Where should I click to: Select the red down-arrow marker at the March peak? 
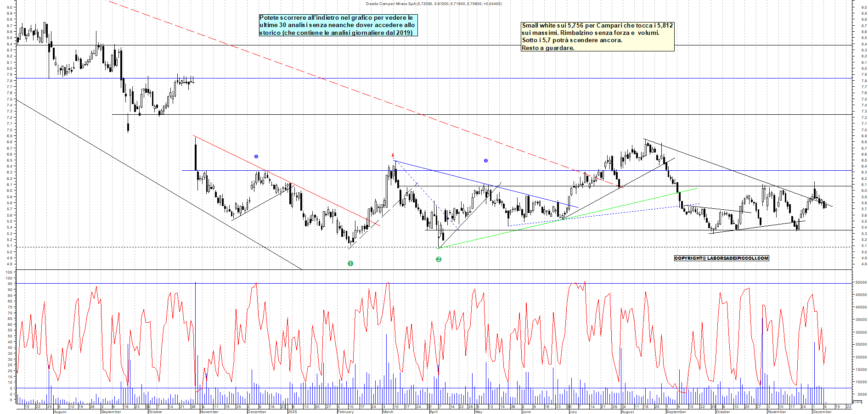pyautogui.click(x=393, y=155)
